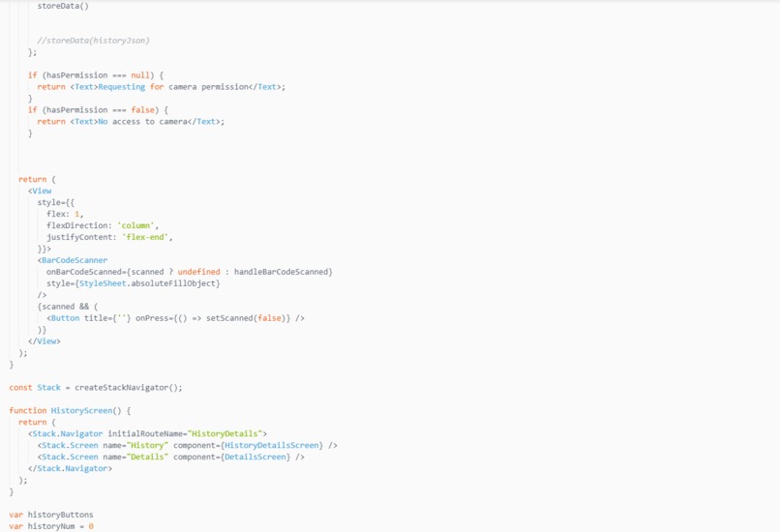Click the Button onPress setScanned(false) line
The width and height of the screenshot is (780, 532).
[175, 318]
